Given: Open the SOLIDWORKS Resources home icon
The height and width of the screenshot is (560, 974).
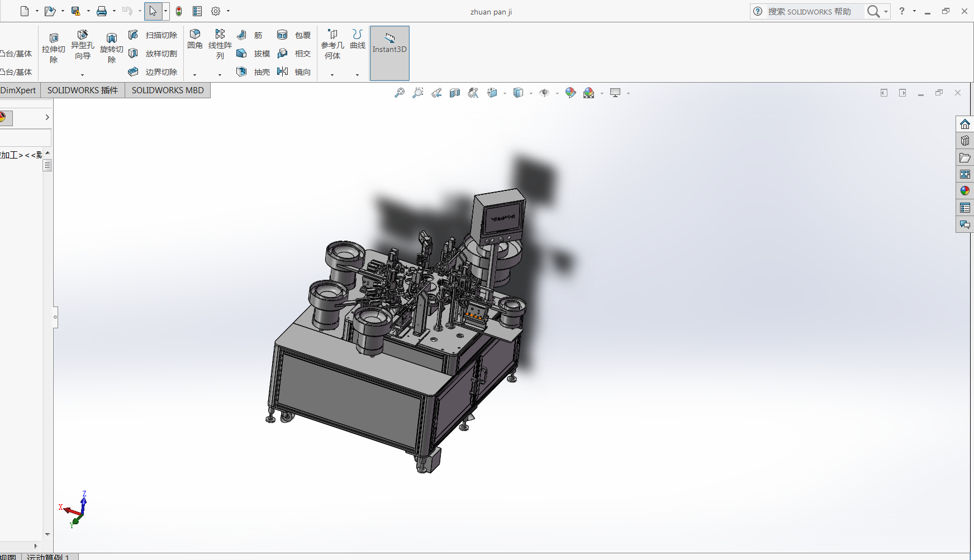Looking at the screenshot, I should click(965, 124).
